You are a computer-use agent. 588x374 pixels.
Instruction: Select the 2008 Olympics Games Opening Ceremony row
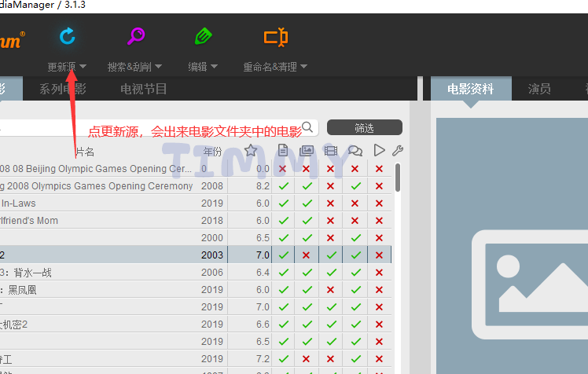click(x=196, y=186)
